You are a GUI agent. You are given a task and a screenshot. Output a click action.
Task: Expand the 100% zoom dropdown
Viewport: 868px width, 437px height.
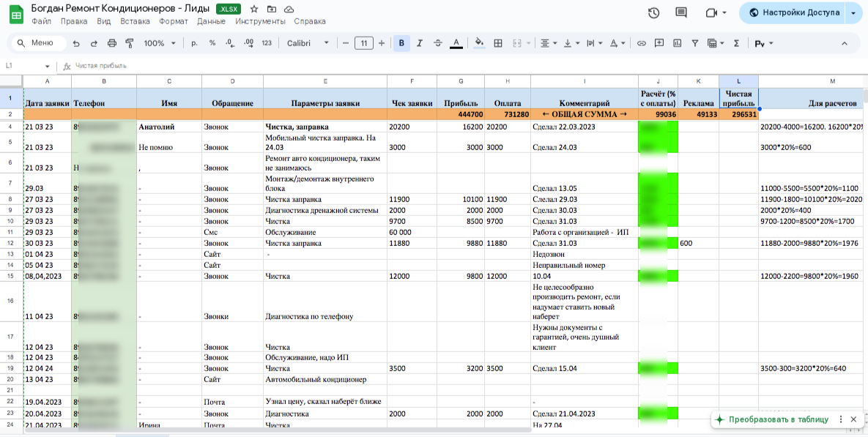pyautogui.click(x=160, y=43)
